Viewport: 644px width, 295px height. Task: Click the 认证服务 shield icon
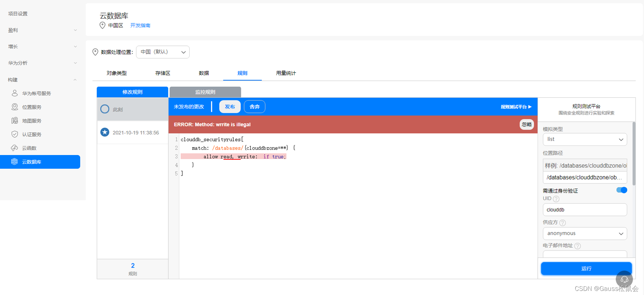[15, 134]
